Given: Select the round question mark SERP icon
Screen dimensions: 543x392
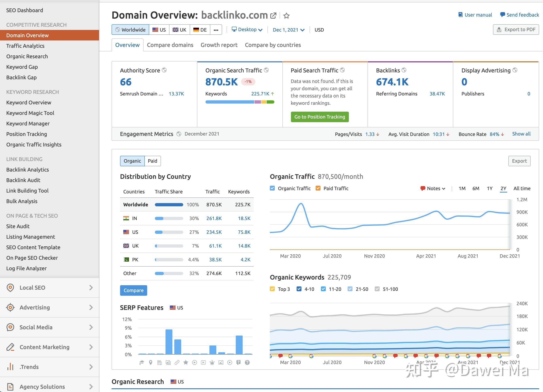Looking at the screenshot, I should (x=247, y=363).
